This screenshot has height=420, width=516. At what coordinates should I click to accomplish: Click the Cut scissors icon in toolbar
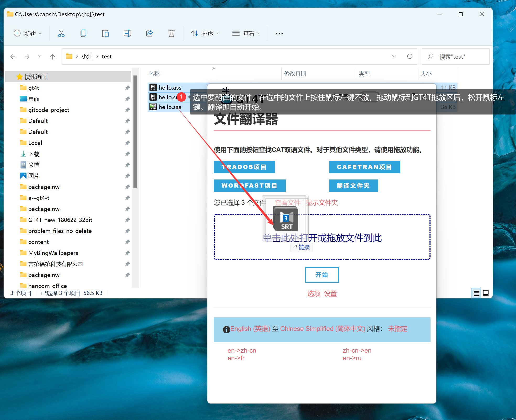[x=61, y=33]
